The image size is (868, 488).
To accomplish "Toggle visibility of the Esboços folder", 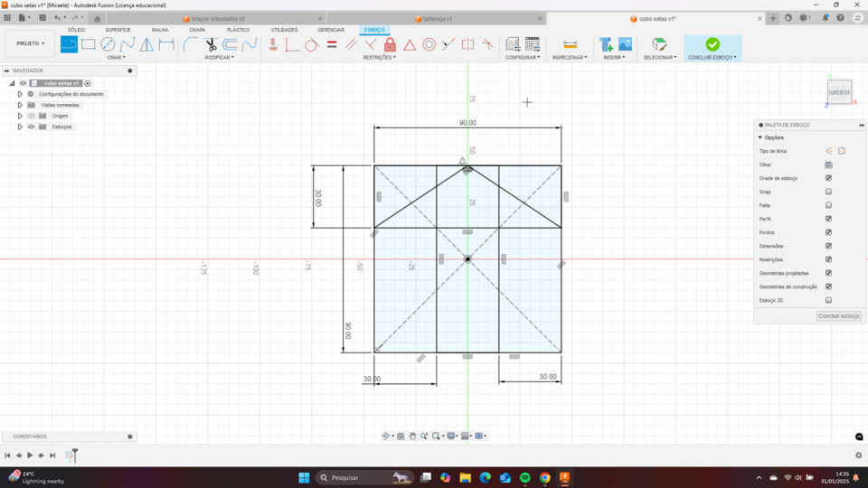I will (x=31, y=127).
